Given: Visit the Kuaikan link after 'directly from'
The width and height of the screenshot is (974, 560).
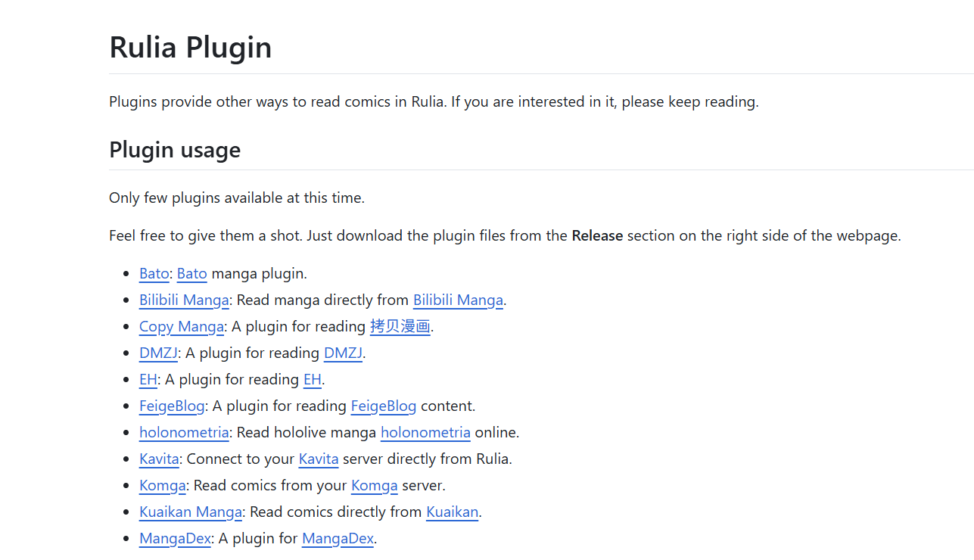Looking at the screenshot, I should tap(452, 512).
